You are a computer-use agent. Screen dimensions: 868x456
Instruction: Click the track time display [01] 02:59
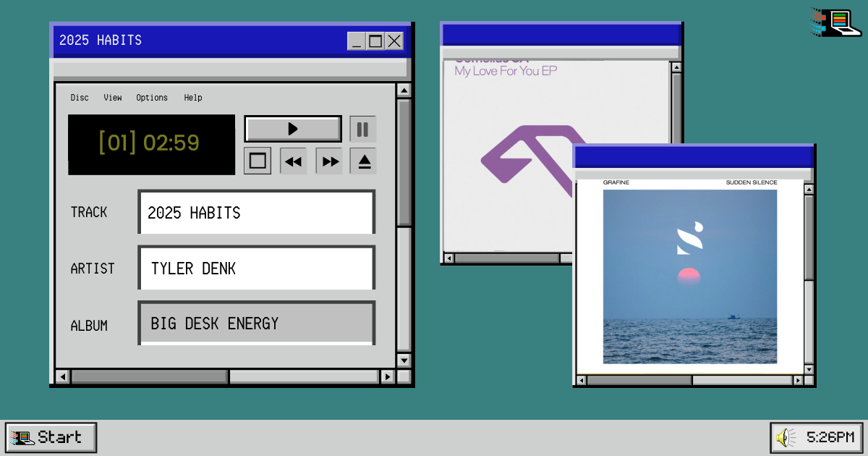pyautogui.click(x=151, y=144)
